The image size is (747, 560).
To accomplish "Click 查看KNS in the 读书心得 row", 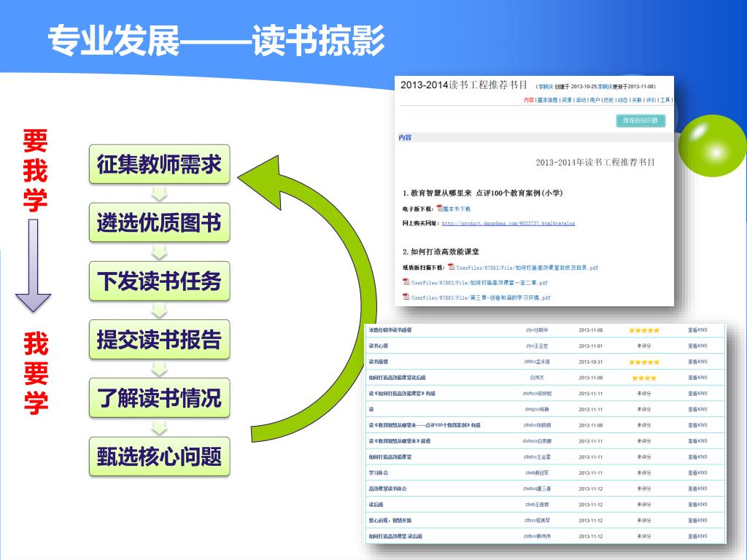I will (x=697, y=346).
